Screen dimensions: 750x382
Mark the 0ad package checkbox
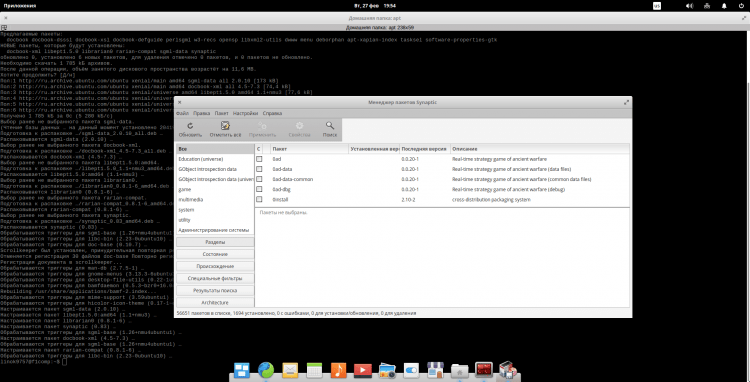(259, 159)
